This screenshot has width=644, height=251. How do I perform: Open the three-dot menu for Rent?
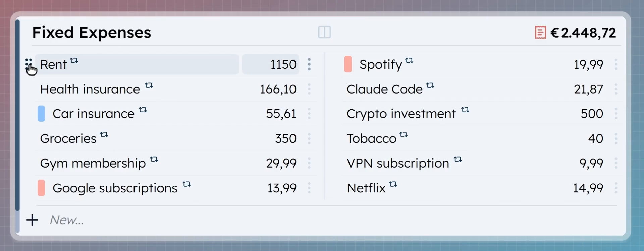309,64
